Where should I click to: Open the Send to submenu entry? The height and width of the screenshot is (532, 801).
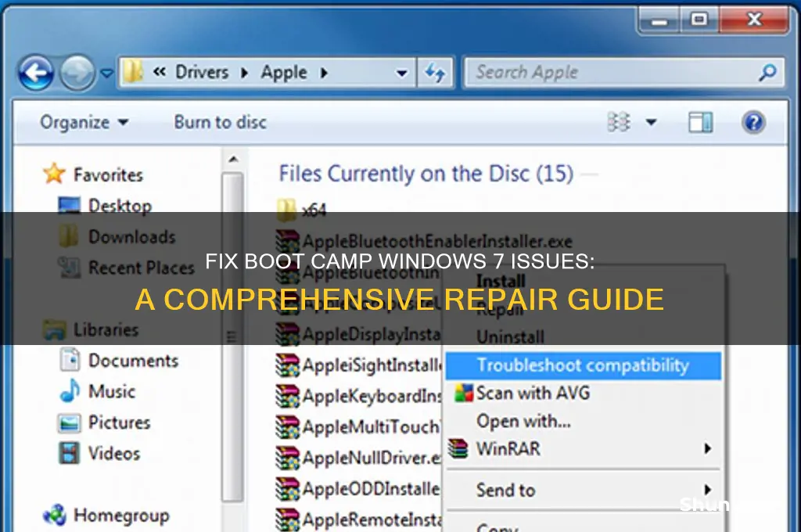tap(583, 490)
